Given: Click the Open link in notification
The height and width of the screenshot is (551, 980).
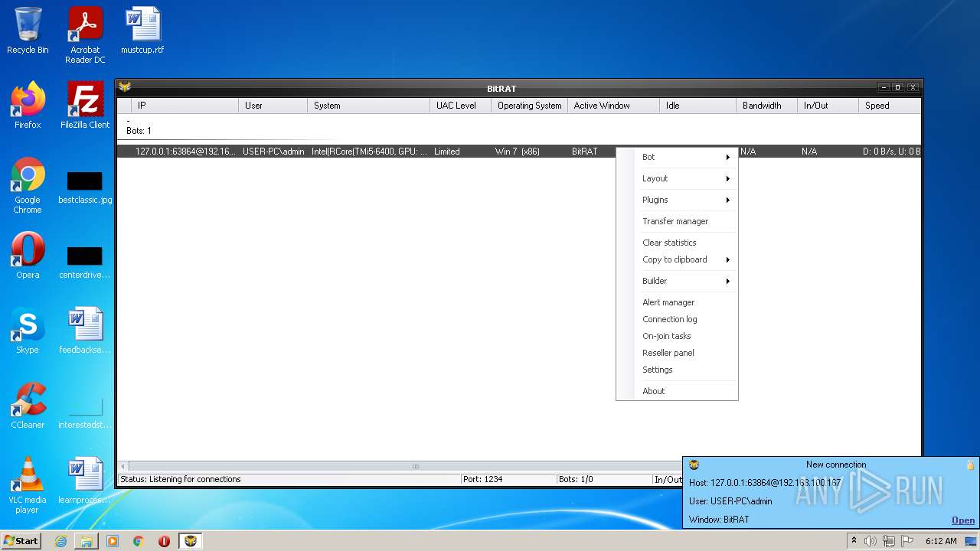Looking at the screenshot, I should click(x=963, y=520).
